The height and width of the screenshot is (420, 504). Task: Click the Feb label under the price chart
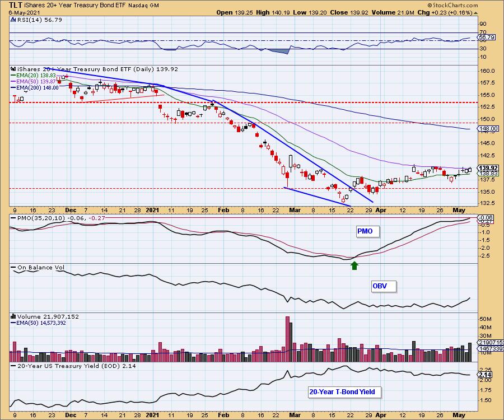223,210
